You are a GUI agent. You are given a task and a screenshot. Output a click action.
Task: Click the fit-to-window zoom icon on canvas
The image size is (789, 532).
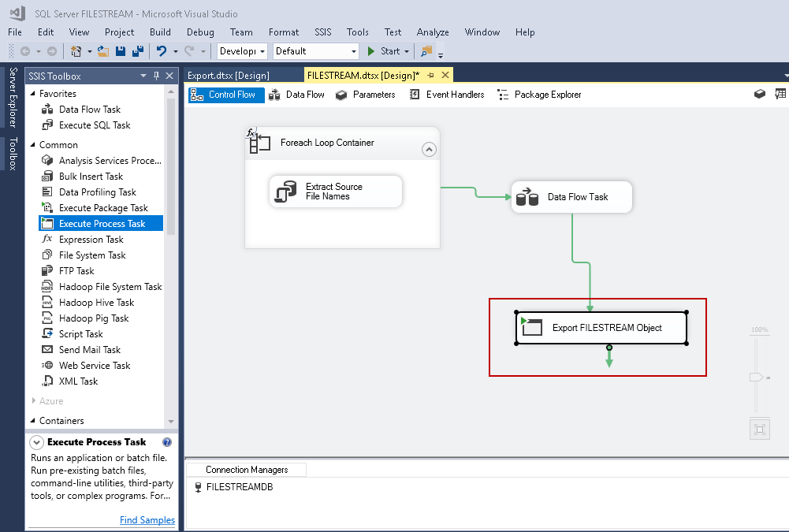tap(759, 430)
